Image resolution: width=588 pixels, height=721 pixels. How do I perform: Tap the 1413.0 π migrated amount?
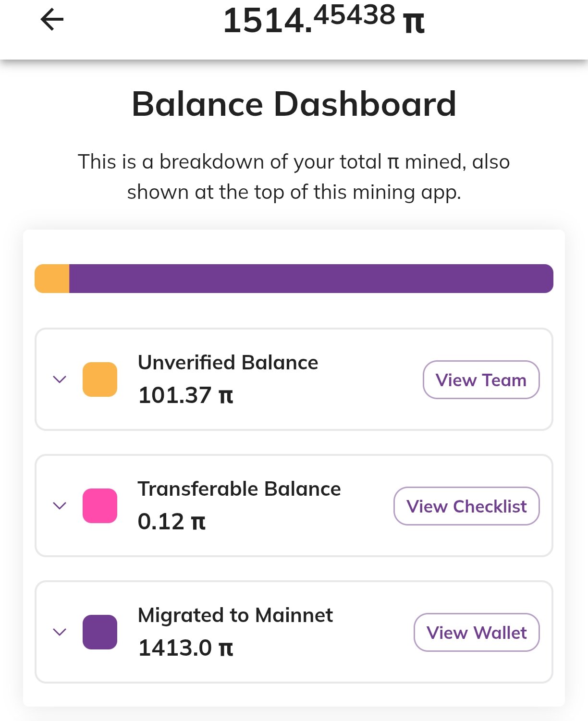click(x=185, y=648)
